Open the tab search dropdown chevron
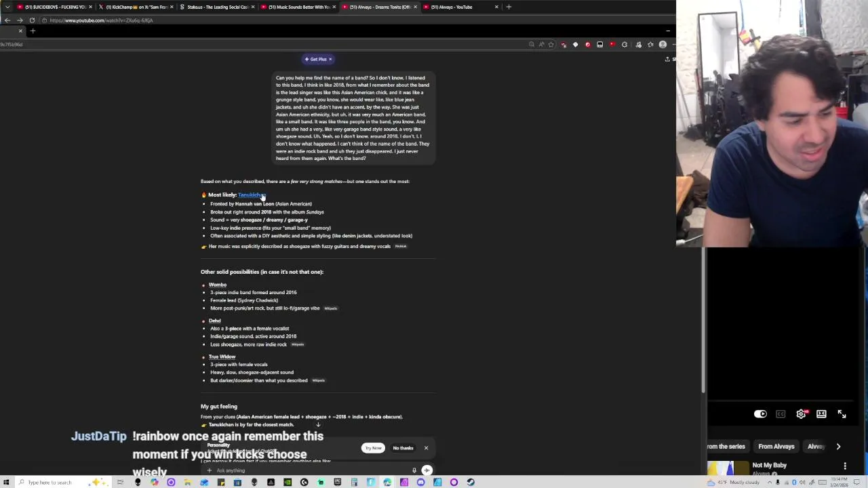The image size is (868, 488). (7, 7)
